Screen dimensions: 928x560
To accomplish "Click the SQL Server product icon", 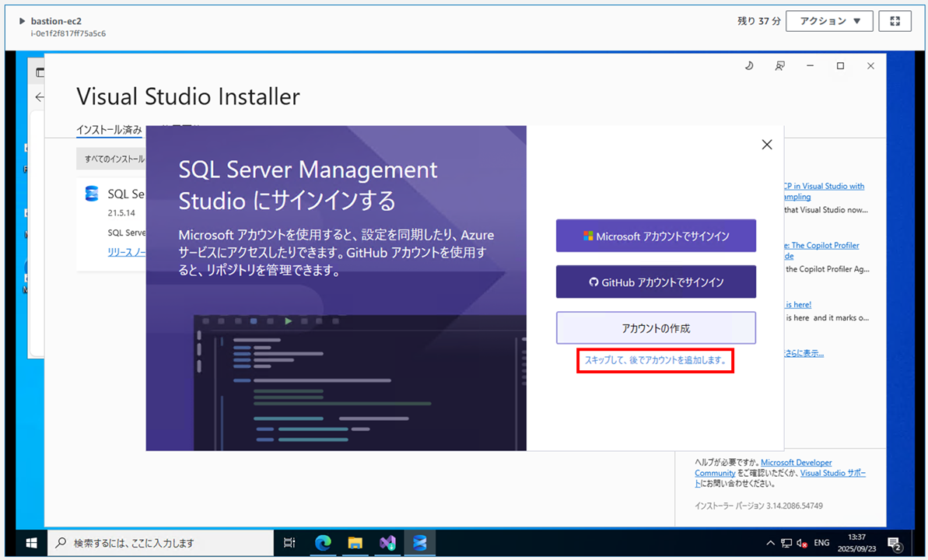I will tap(92, 194).
